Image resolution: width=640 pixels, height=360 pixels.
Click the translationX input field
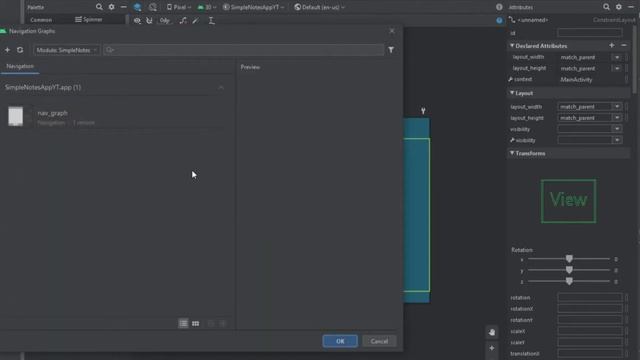point(590,353)
